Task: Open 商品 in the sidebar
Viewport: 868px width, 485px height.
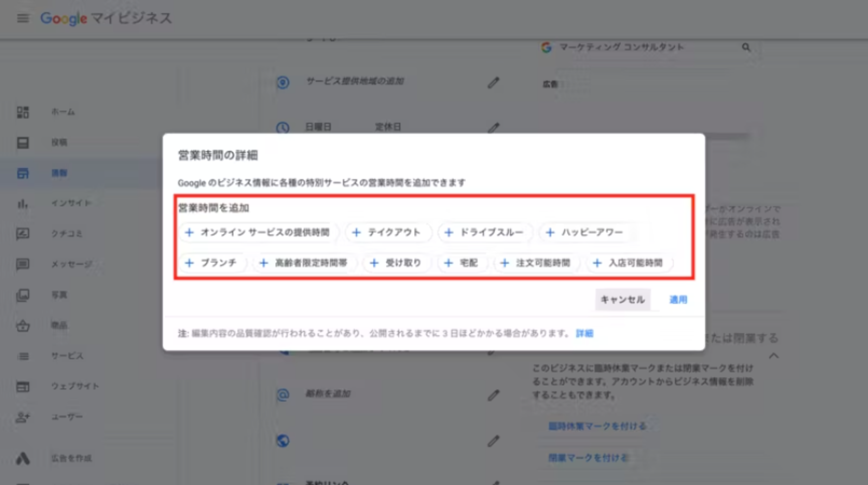Action: [60, 326]
